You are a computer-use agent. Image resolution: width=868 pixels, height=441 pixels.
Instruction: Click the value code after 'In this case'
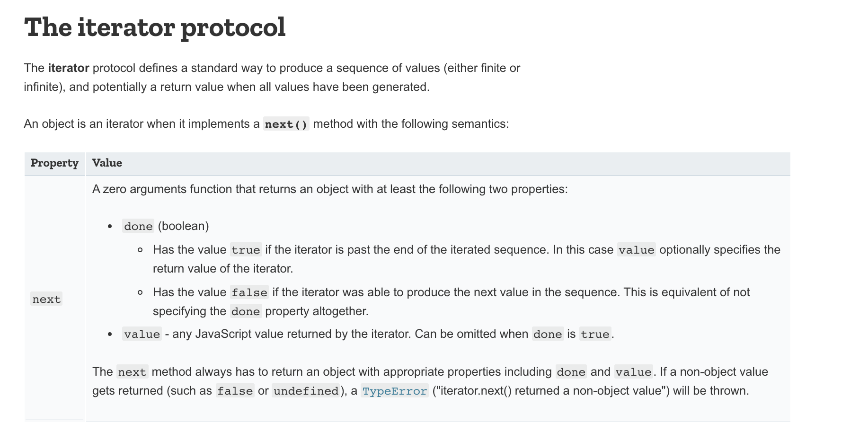[x=637, y=250]
